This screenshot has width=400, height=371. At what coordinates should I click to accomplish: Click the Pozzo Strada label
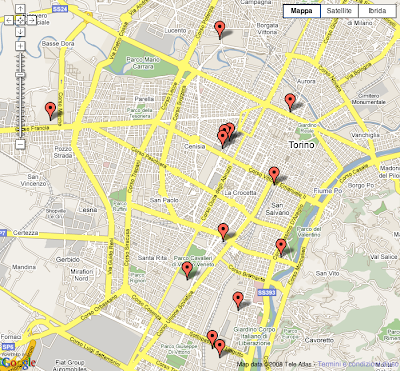63,152
